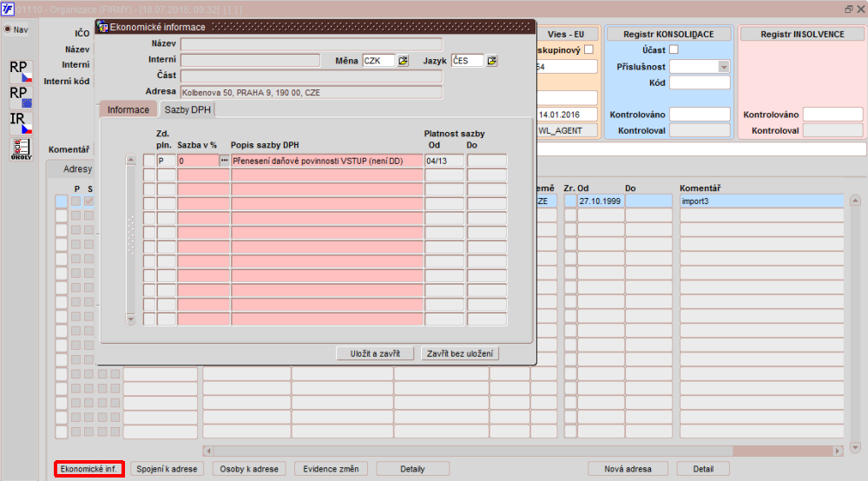This screenshot has height=481, width=868.
Task: Select the Nav radio button
Action: coord(8,30)
